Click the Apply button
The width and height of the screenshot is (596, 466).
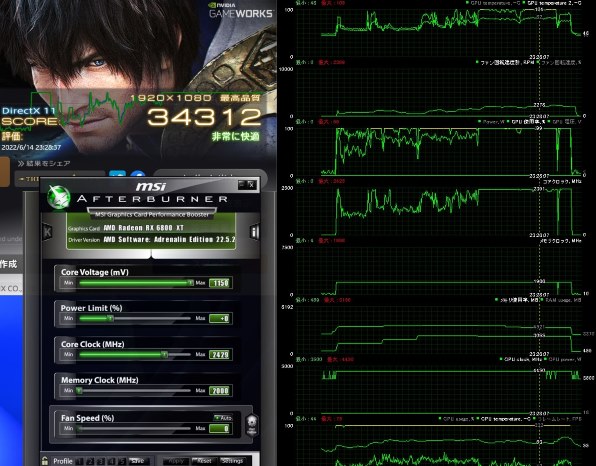coord(176,461)
